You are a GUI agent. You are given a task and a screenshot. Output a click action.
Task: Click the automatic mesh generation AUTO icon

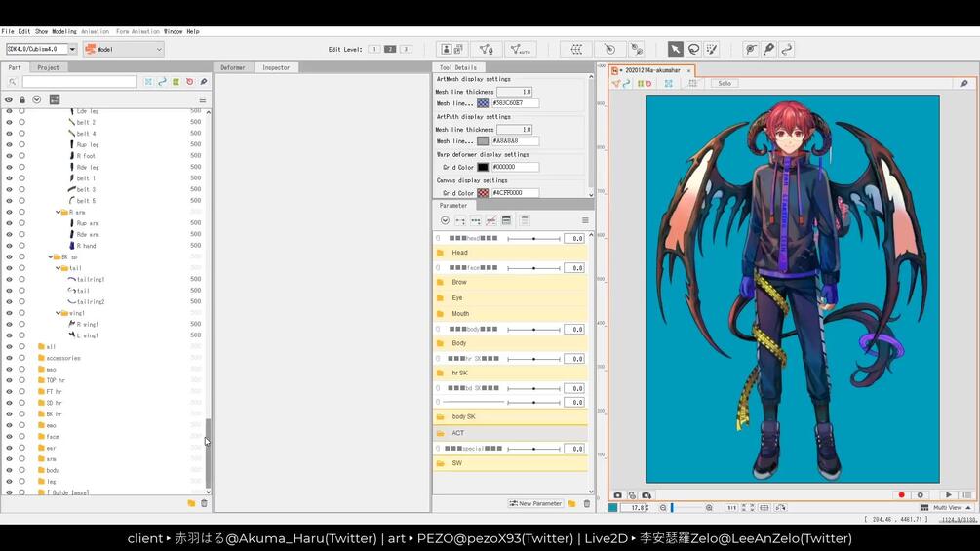click(x=520, y=49)
